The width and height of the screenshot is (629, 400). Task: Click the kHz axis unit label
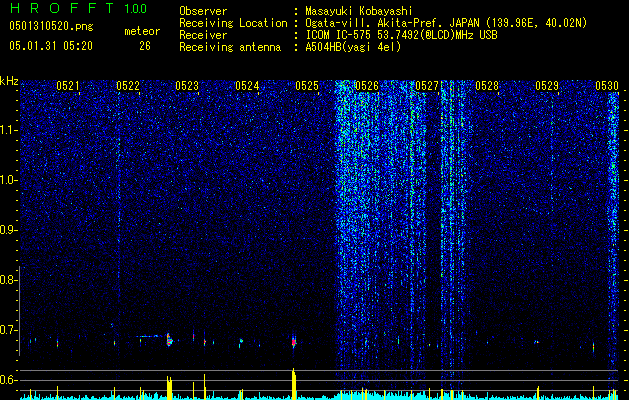point(9,81)
